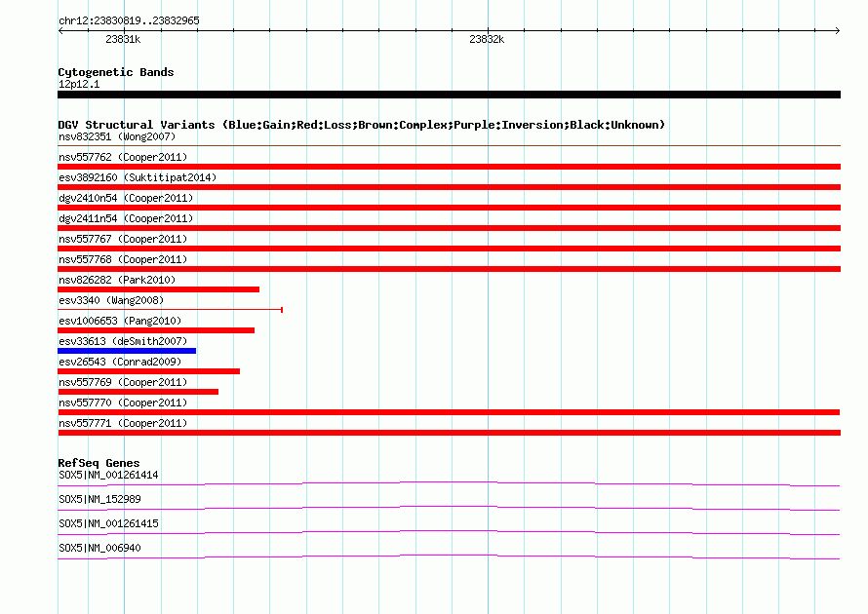This screenshot has width=868, height=614.
Task: Open variant nsv832351 (Wong2007) label
Action: coord(117,136)
